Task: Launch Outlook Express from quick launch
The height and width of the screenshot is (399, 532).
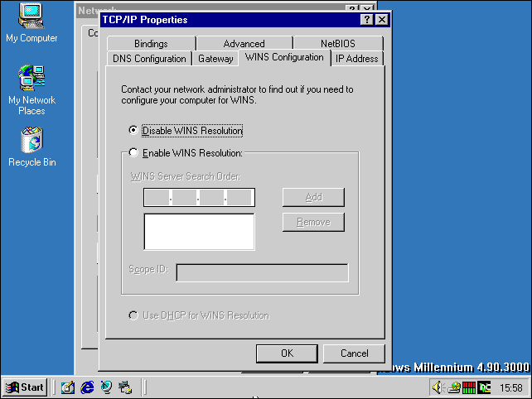Action: (107, 387)
